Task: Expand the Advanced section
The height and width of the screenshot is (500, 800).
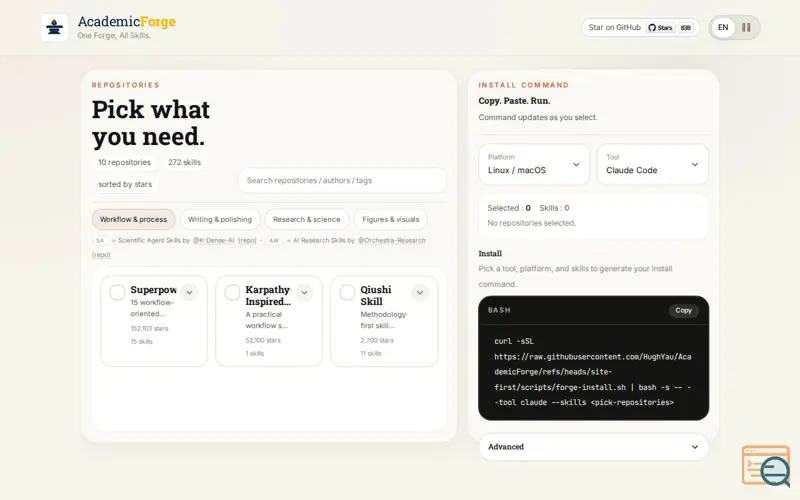Action: point(593,447)
